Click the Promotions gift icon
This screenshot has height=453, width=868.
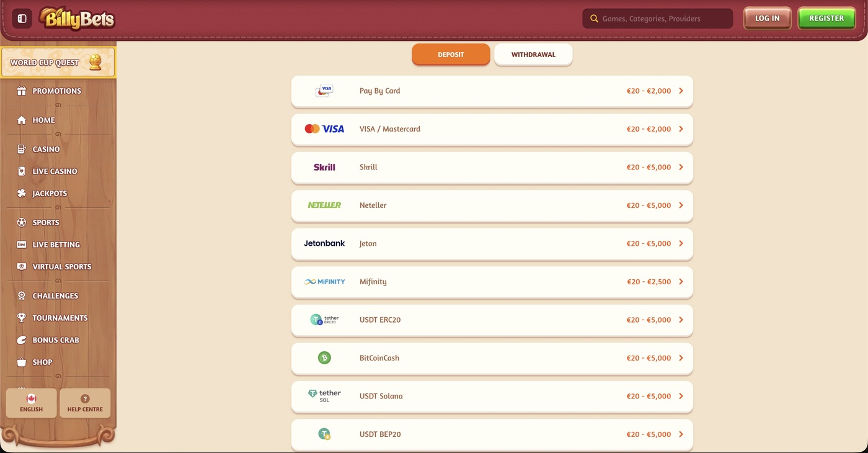22,91
